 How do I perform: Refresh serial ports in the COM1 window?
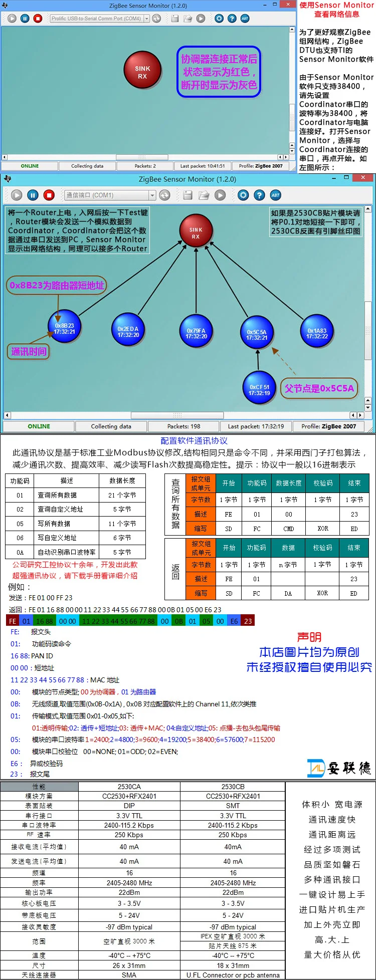click(x=164, y=195)
